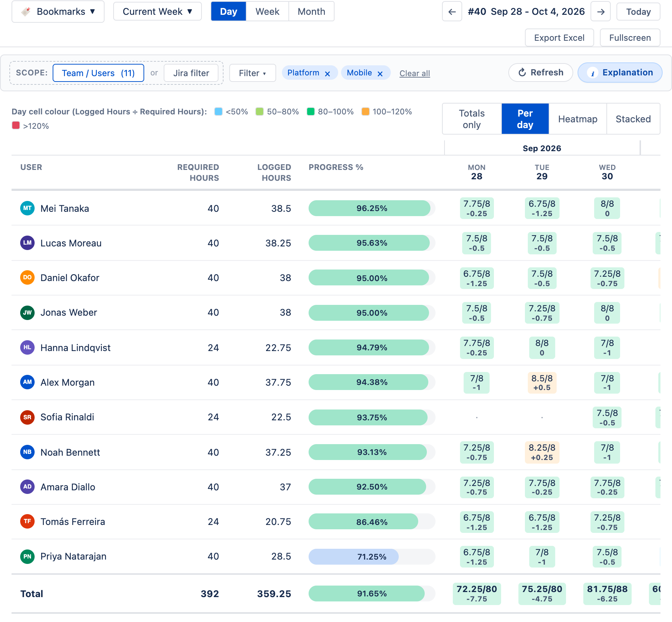672x622 pixels.
Task: Click the Today button
Action: tap(638, 12)
